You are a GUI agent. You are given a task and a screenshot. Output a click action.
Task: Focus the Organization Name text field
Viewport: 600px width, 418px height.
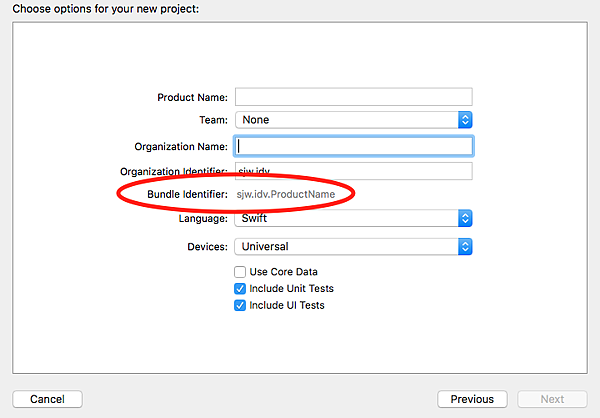352,146
